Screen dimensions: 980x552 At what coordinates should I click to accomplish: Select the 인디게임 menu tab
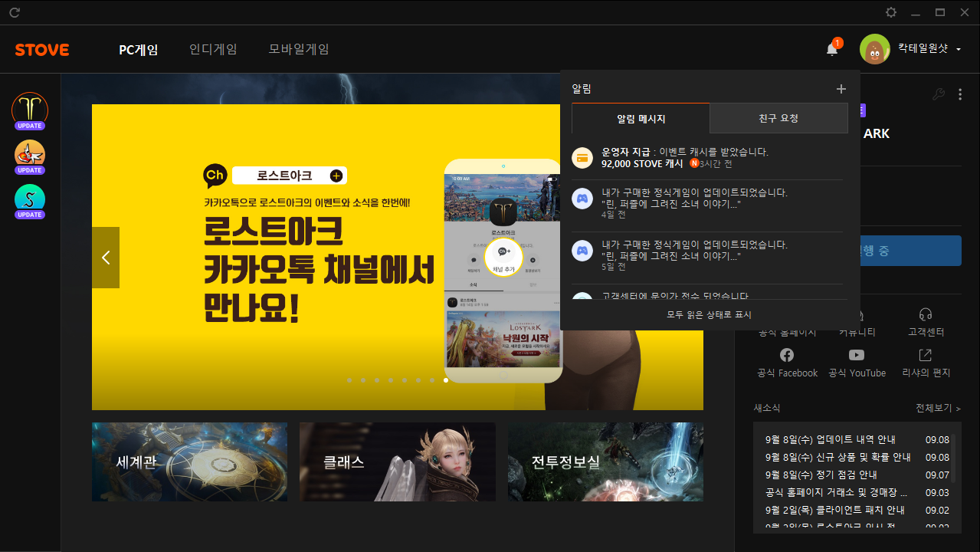(213, 50)
